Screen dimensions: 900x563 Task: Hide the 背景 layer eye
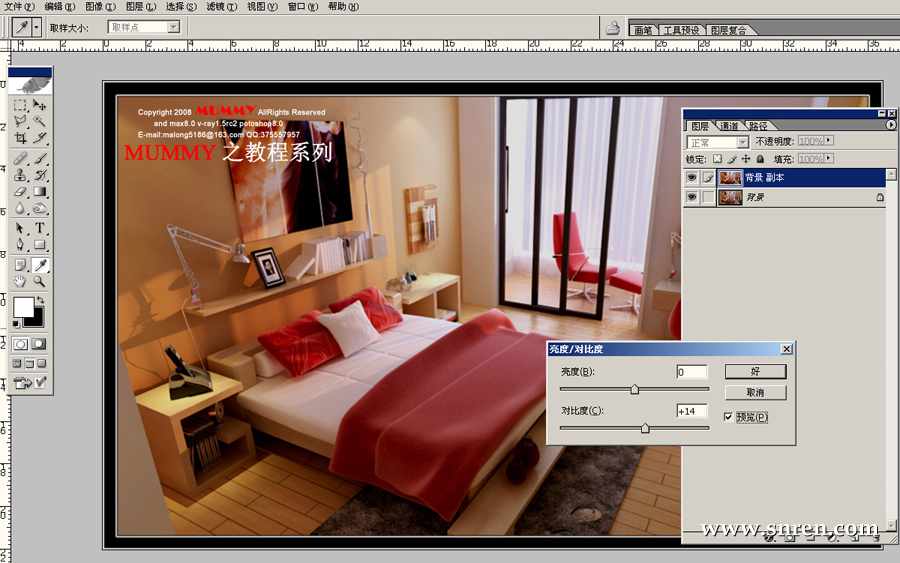click(x=692, y=197)
